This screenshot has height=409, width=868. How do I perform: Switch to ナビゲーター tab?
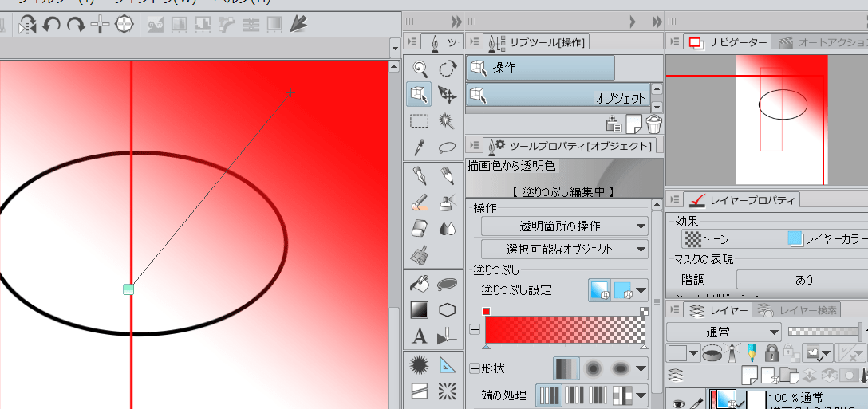[728, 42]
